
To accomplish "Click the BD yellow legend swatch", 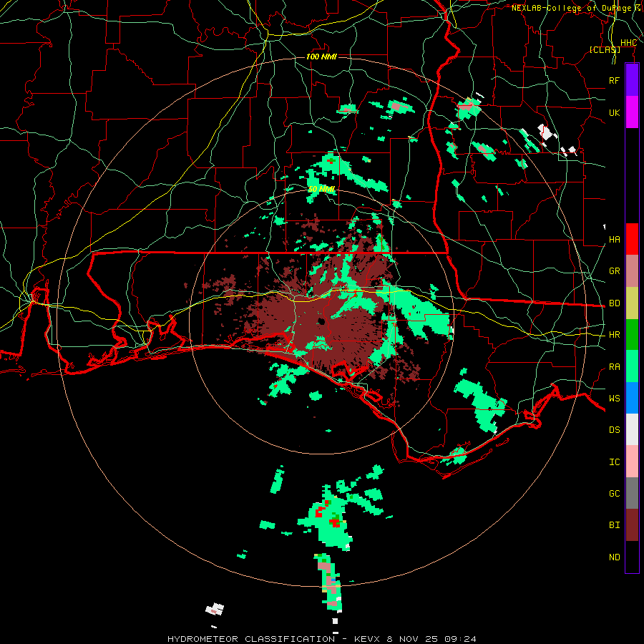I will point(632,303).
